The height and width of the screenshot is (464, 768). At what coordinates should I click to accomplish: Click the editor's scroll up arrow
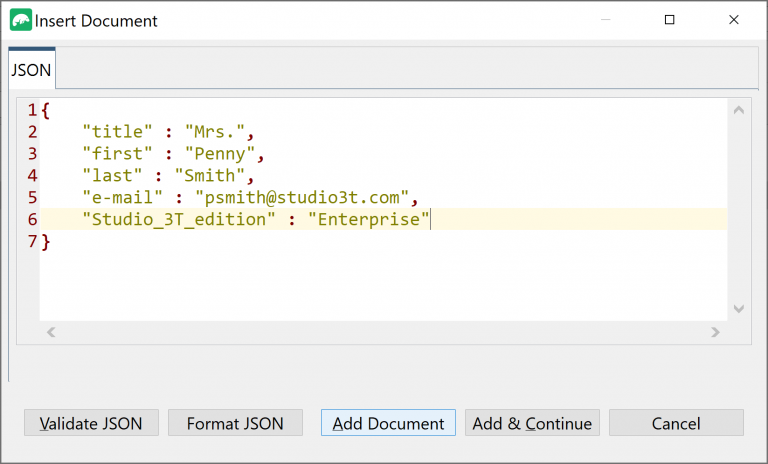[x=739, y=110]
